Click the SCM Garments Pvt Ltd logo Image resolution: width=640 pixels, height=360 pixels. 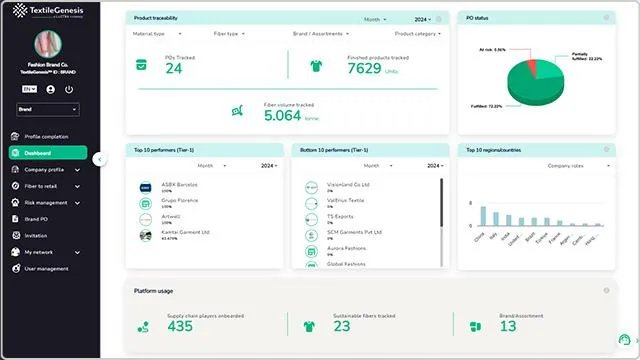[311, 235]
